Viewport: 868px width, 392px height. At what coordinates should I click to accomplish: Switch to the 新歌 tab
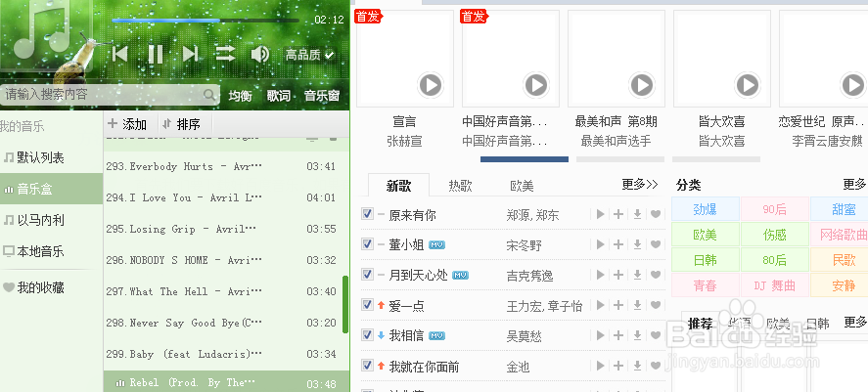tap(398, 186)
